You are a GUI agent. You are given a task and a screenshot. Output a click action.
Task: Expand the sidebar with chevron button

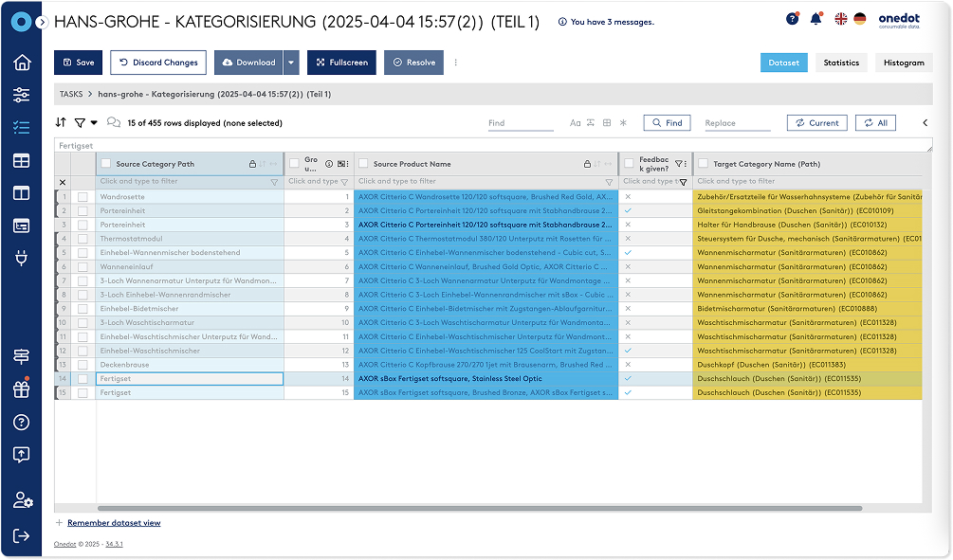click(x=42, y=23)
